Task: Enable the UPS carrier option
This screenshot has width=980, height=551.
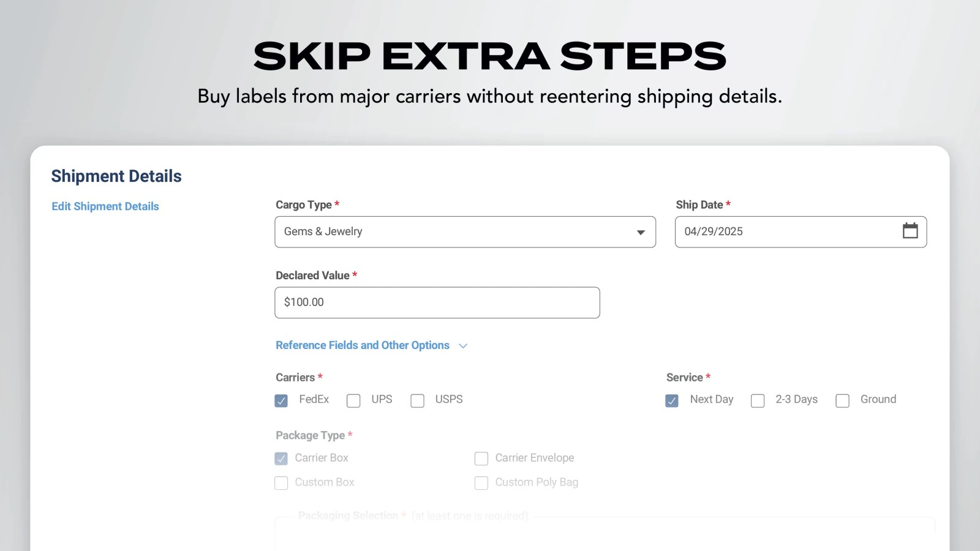Action: (353, 400)
